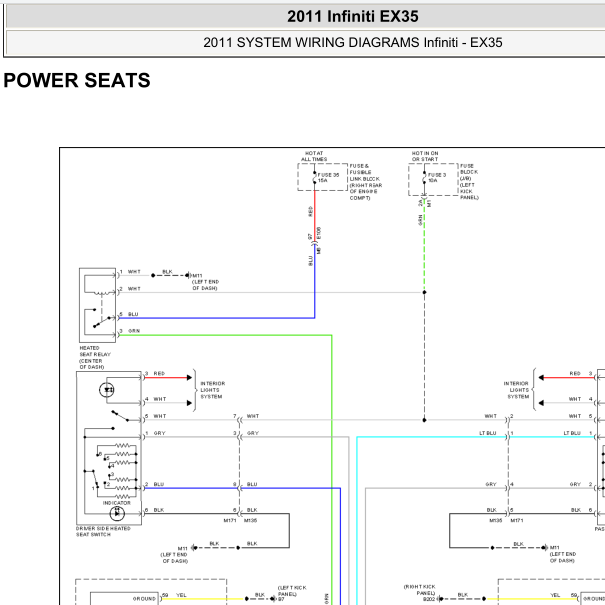Click the indicator LED symbol in the driver switch
The width and height of the screenshot is (605, 605).
point(117,514)
